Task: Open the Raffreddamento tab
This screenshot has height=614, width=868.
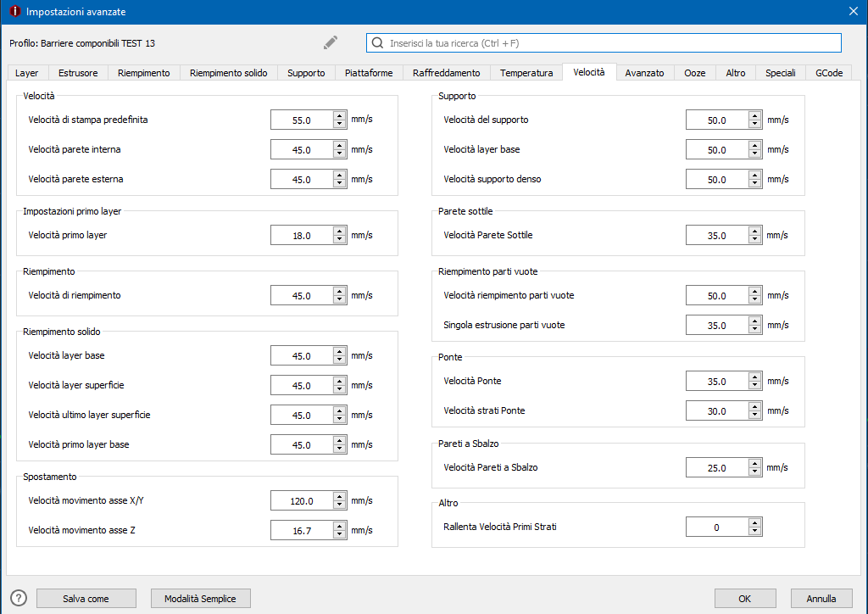Action: click(446, 73)
